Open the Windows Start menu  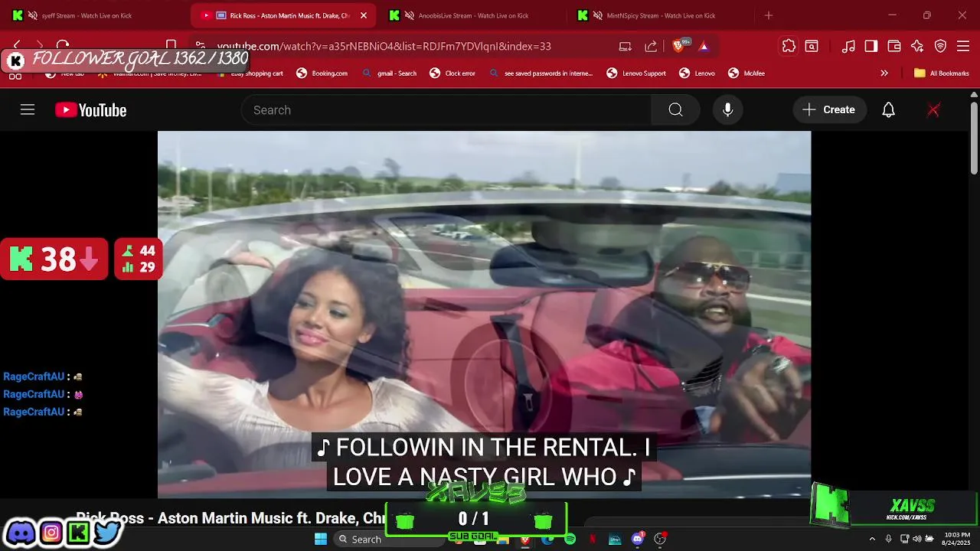pyautogui.click(x=321, y=539)
